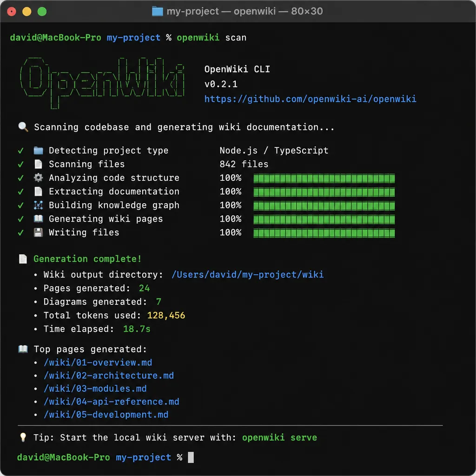The image size is (476, 476).
Task: Open /wiki/04-api-reference.md
Action: click(112, 402)
